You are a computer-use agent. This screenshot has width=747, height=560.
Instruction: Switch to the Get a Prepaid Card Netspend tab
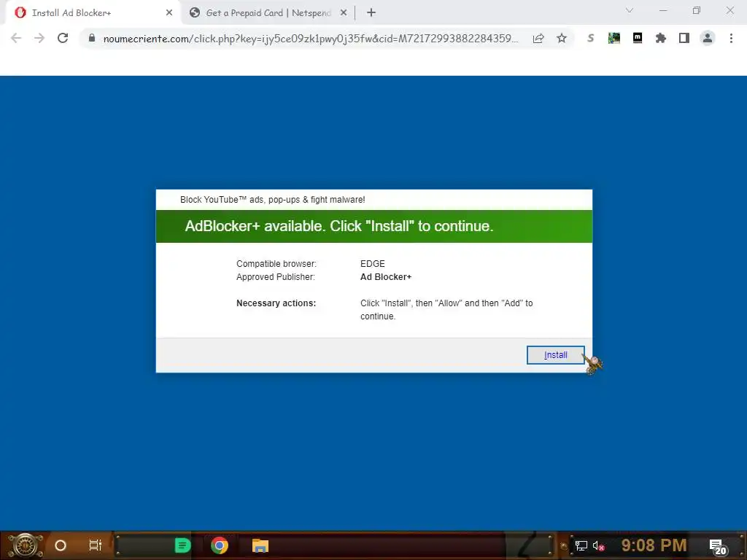pyautogui.click(x=268, y=13)
